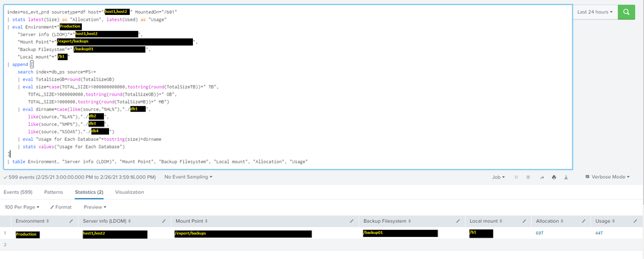The width and height of the screenshot is (644, 259).
Task: Pause the running search job
Action: [x=516, y=177]
